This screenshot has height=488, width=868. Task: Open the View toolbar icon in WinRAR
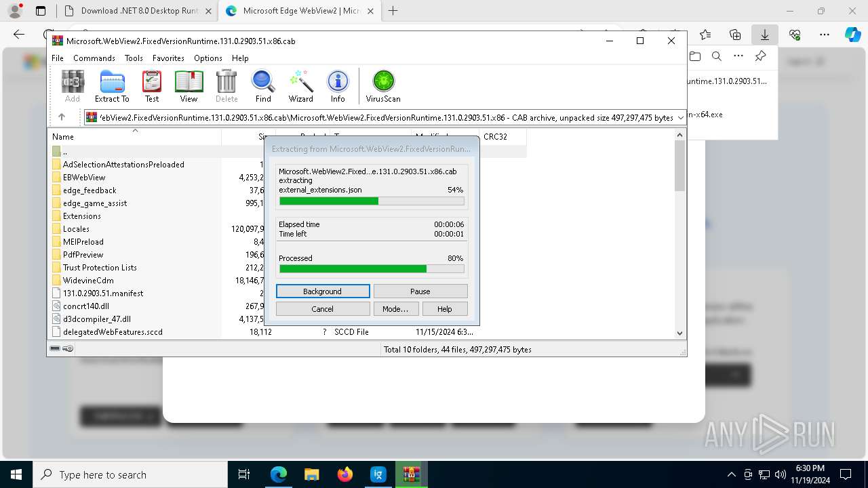pos(189,86)
